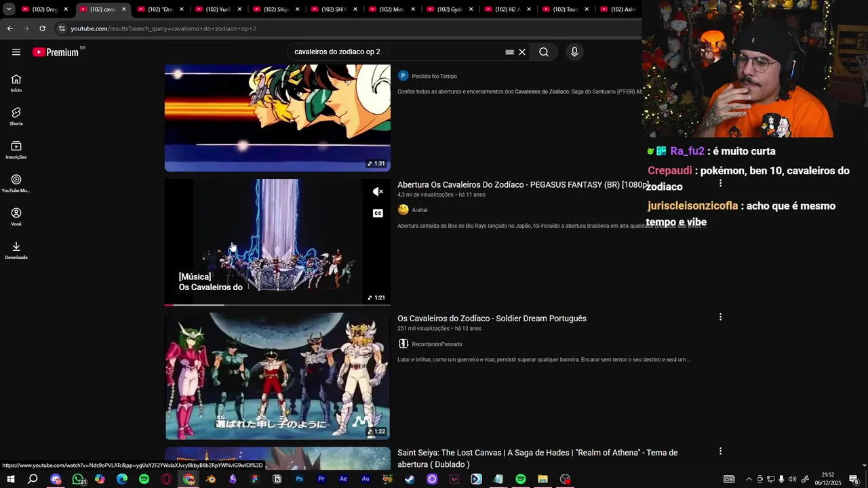The height and width of the screenshot is (488, 868).
Task: Click the Chrome address bar URL
Action: 163,28
